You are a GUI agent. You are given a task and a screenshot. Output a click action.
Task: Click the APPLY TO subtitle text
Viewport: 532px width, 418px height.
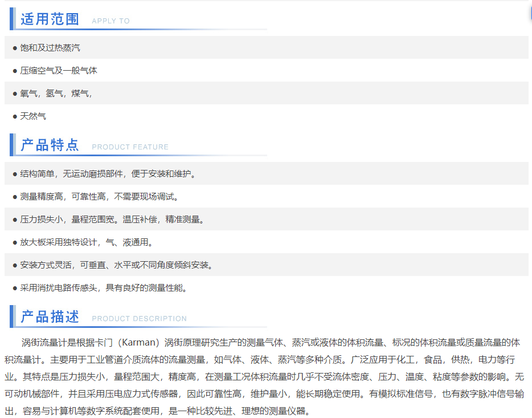111,21
